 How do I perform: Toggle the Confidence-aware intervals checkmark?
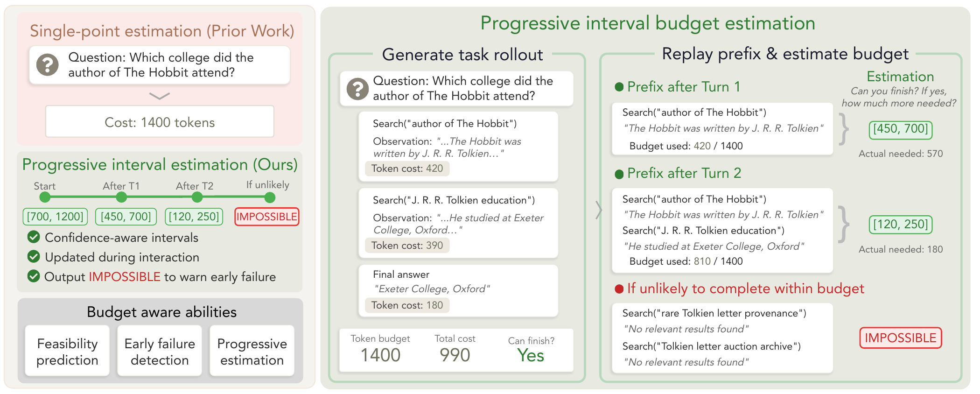(34, 237)
